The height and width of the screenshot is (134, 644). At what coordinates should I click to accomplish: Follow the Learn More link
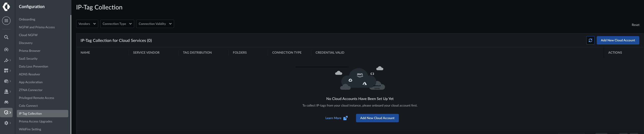click(x=333, y=118)
